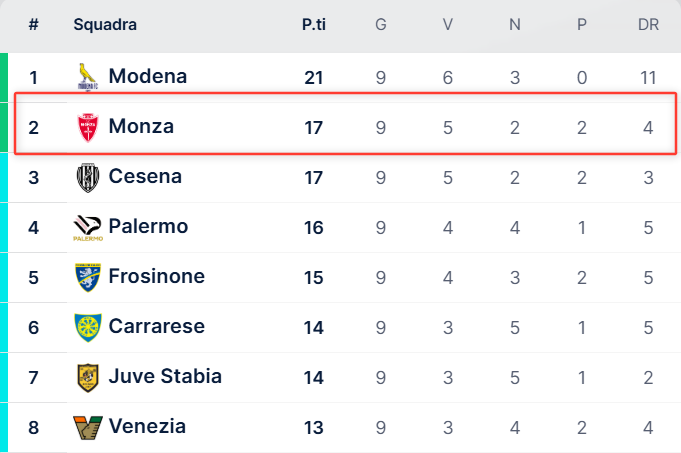This screenshot has height=453, width=681.
Task: Click the V wins column header
Action: tap(448, 25)
